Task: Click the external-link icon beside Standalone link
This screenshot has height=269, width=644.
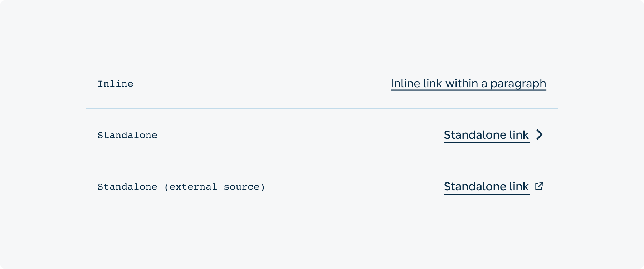Action: [540, 186]
